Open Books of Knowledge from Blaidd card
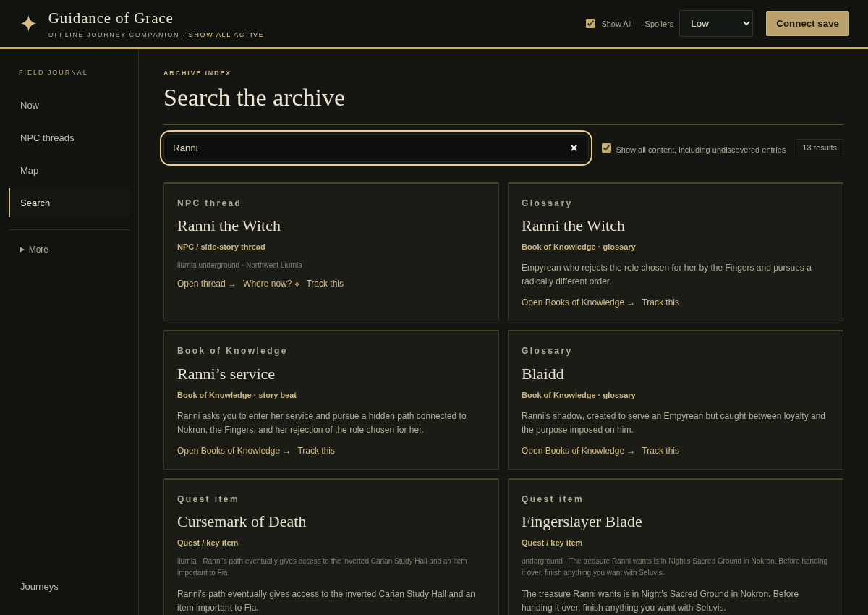This screenshot has width=868, height=615. click(x=578, y=451)
